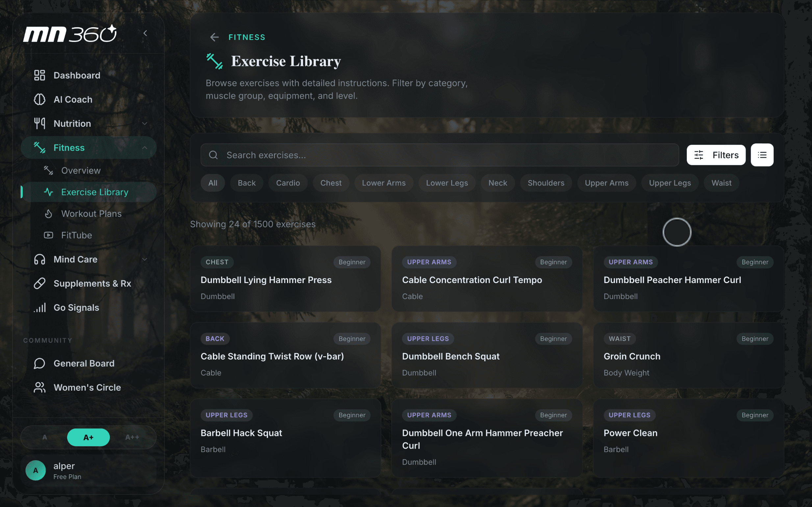This screenshot has height=507, width=812.
Task: Click the back arrow beside FITNESS
Action: point(214,37)
